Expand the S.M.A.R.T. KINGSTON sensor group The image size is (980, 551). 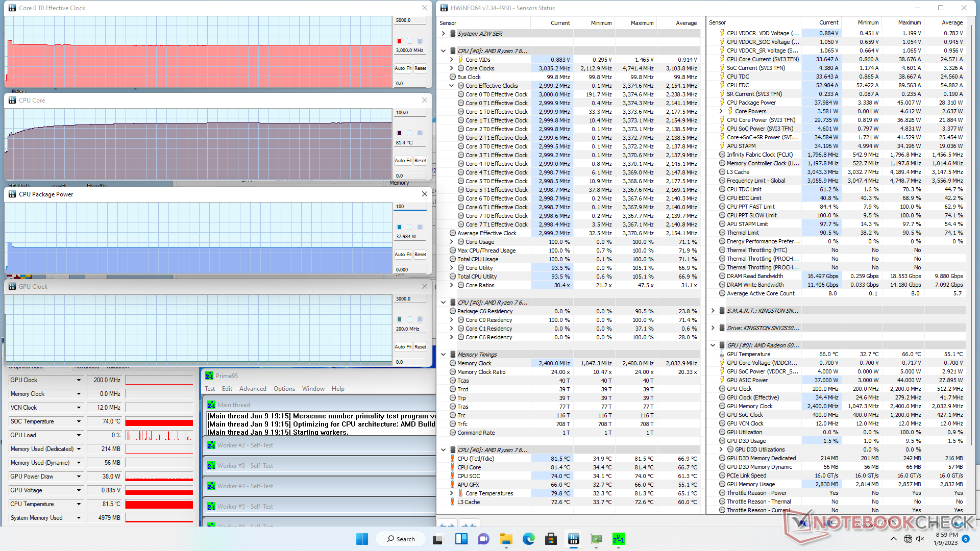tap(713, 311)
